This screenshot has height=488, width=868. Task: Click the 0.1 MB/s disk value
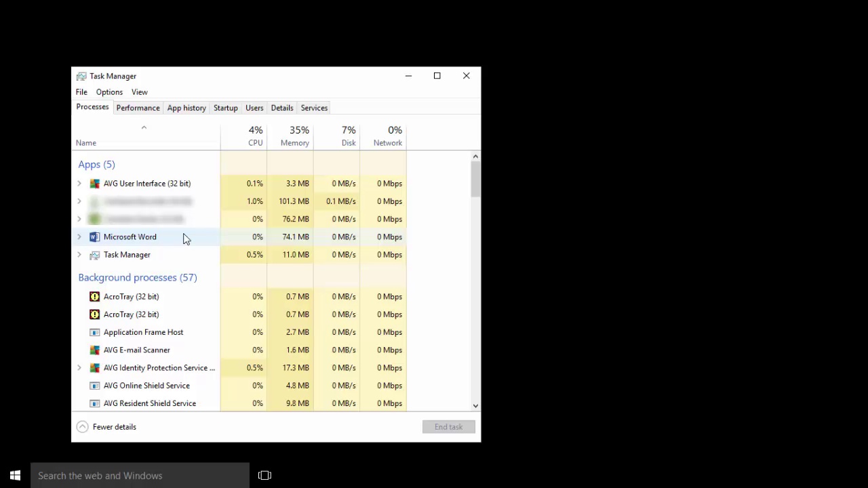(x=340, y=201)
